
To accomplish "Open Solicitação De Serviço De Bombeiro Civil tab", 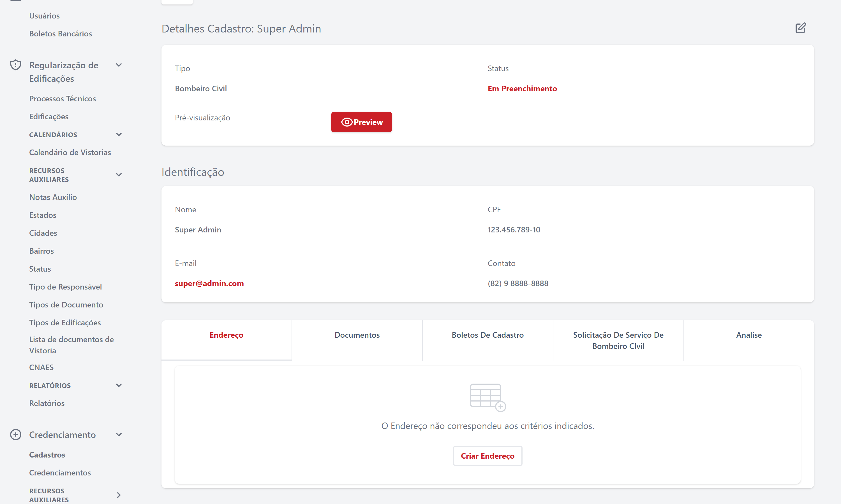I will point(618,340).
